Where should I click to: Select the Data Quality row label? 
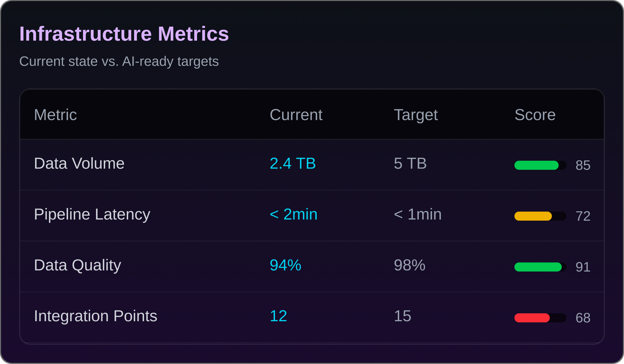pyautogui.click(x=77, y=265)
